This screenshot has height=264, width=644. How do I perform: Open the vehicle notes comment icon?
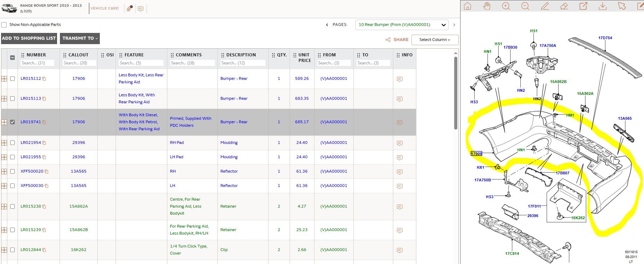[x=140, y=9]
